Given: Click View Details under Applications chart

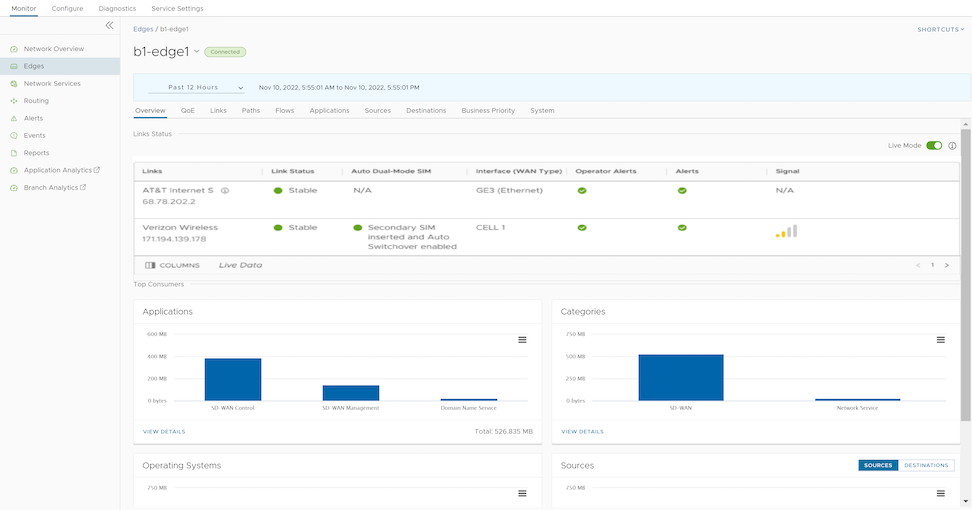Looking at the screenshot, I should (x=164, y=431).
